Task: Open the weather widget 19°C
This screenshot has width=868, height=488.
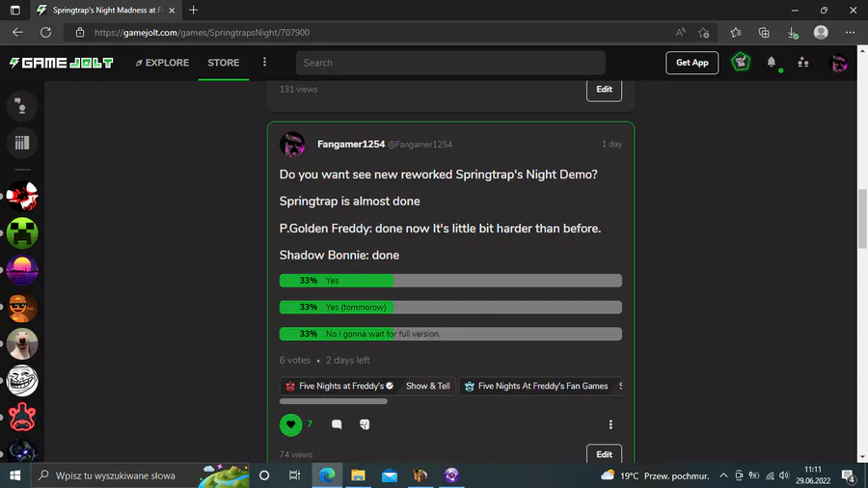Action: (x=655, y=475)
